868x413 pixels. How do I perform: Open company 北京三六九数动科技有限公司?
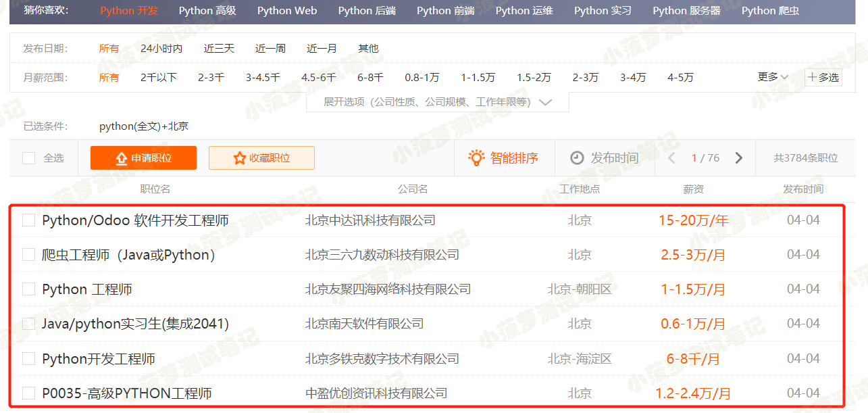pyautogui.click(x=382, y=255)
